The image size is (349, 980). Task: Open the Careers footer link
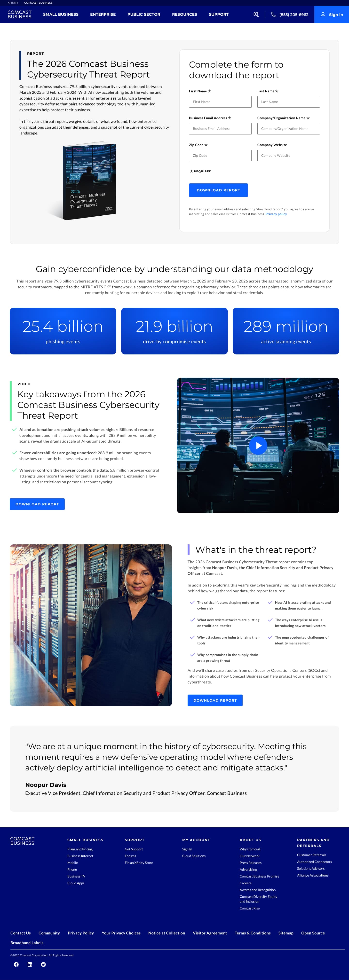coord(246,883)
